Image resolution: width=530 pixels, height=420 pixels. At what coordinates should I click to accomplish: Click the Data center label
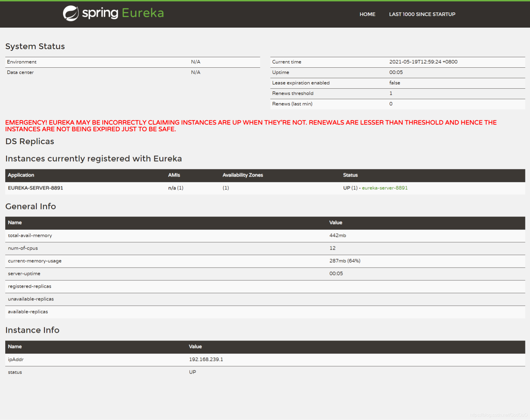tap(20, 72)
